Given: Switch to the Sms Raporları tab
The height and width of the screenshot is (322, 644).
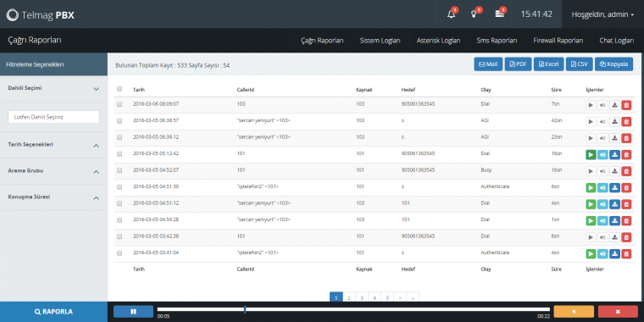Looking at the screenshot, I should [497, 41].
